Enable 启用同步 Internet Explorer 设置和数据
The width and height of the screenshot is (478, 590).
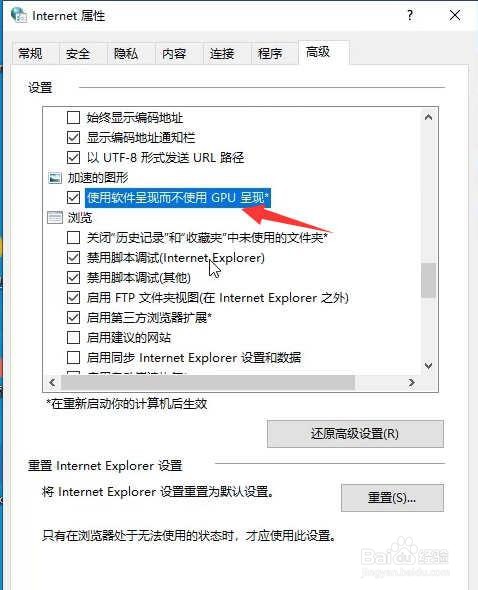pyautogui.click(x=73, y=357)
